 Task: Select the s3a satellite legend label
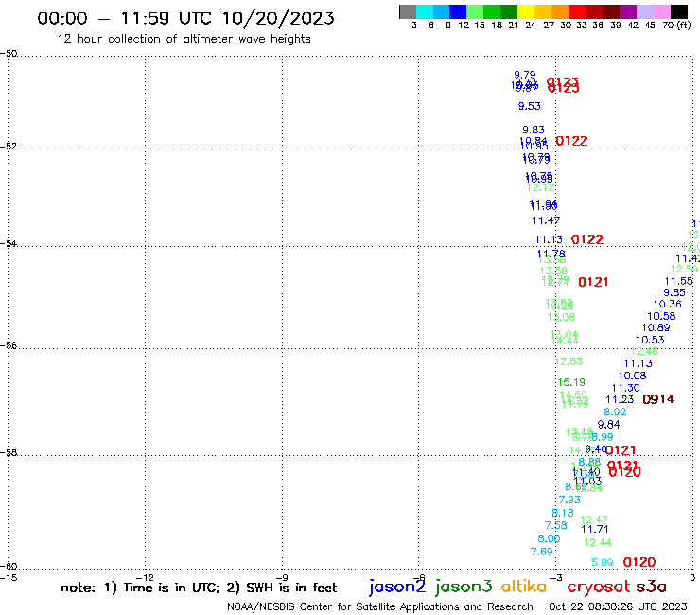651,587
